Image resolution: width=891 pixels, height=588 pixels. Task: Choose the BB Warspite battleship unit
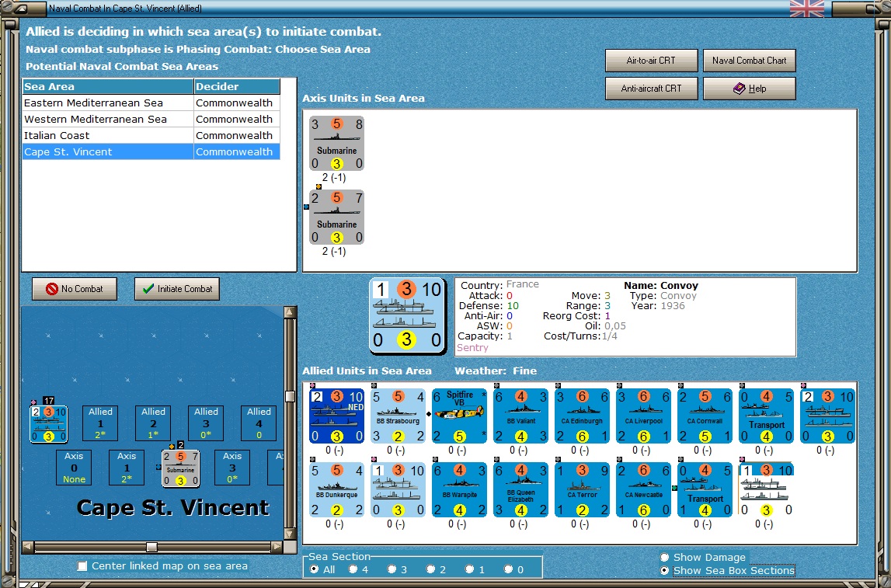tap(459, 489)
